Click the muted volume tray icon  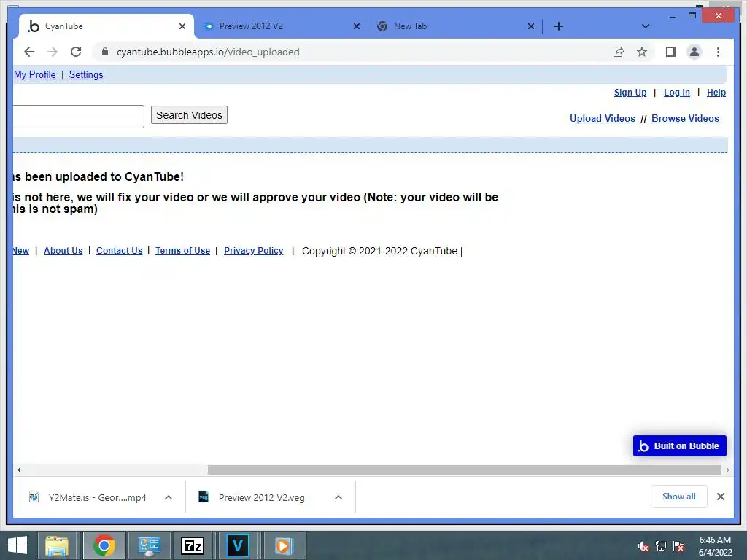pyautogui.click(x=643, y=546)
